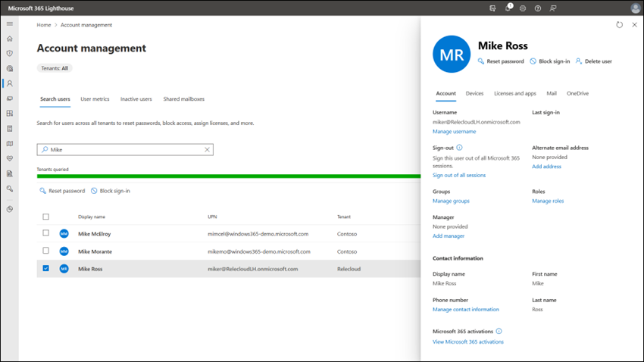Image resolution: width=644 pixels, height=362 pixels.
Task: Click Block sign-in in the list toolbar
Action: coord(111,191)
